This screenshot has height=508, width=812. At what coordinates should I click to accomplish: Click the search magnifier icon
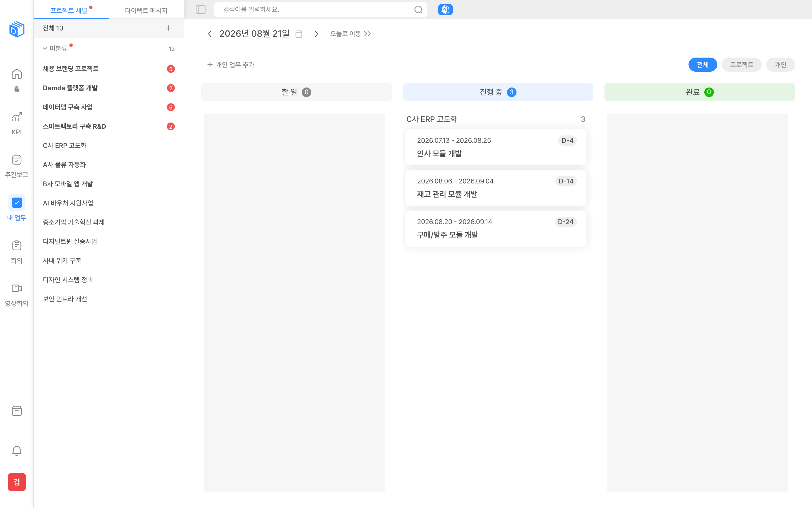[x=418, y=9]
